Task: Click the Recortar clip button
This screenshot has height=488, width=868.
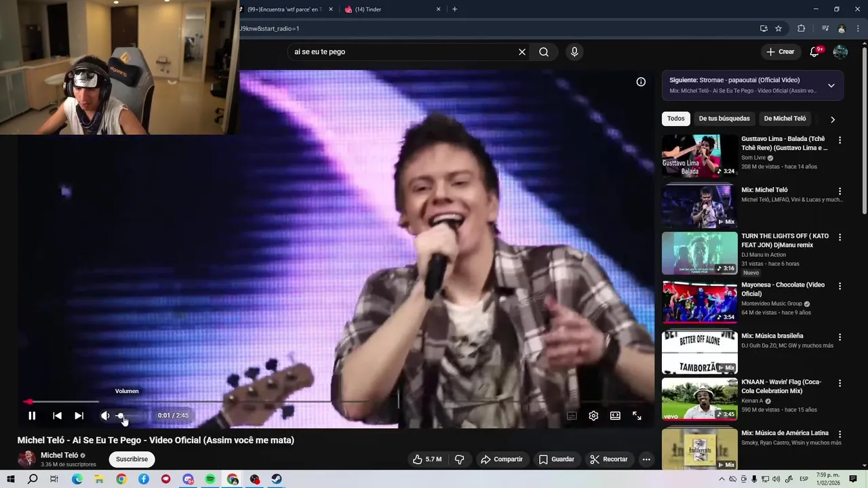Action: [x=608, y=459]
